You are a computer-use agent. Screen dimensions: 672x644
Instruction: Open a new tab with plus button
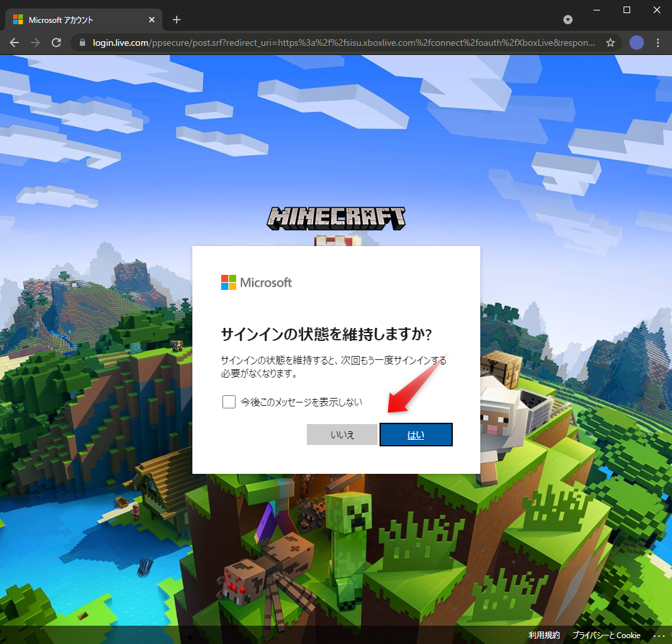pyautogui.click(x=177, y=20)
